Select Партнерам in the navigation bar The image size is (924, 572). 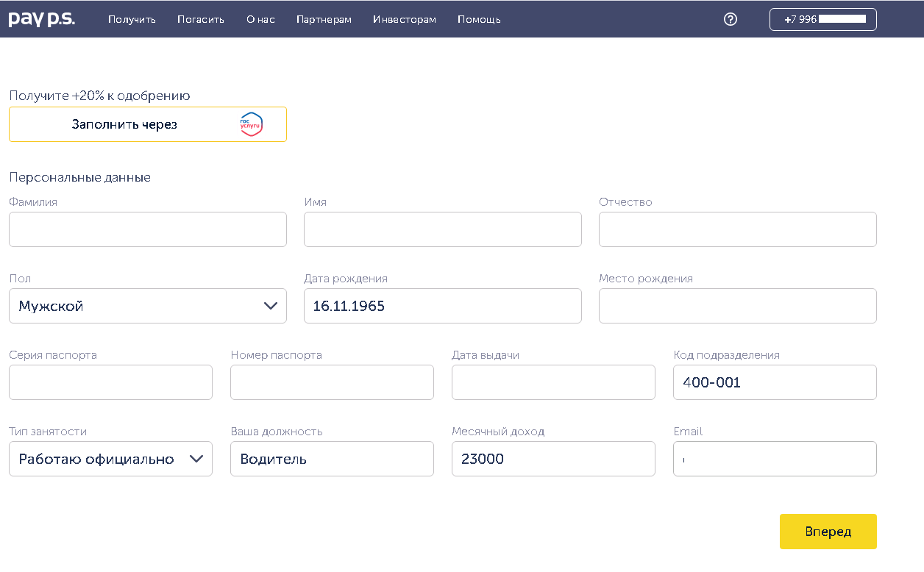pyautogui.click(x=324, y=19)
